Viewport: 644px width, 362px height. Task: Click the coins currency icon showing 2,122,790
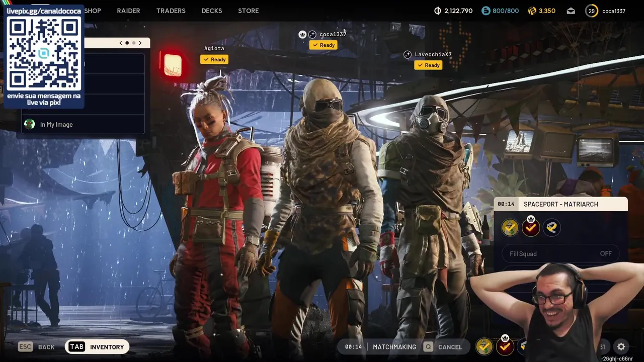438,11
